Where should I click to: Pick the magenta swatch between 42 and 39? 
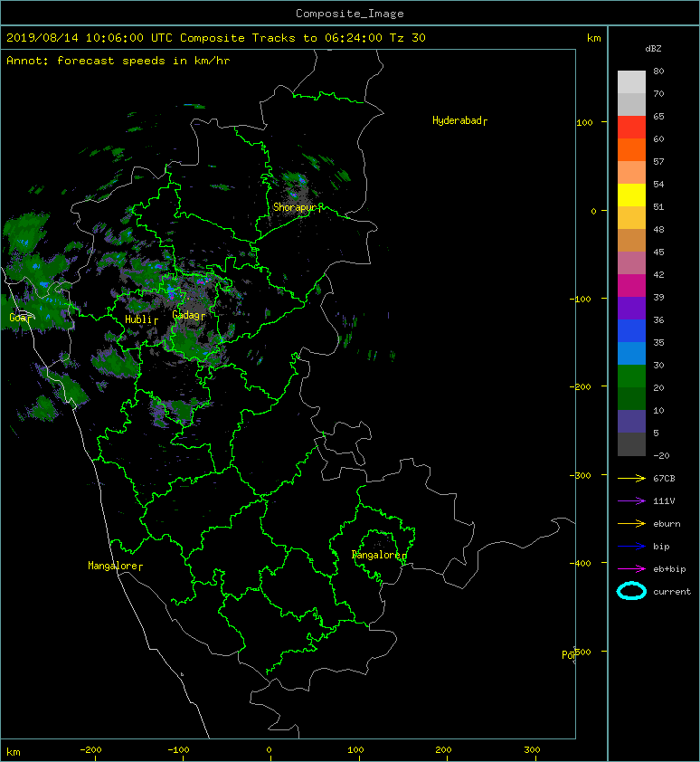(631, 286)
